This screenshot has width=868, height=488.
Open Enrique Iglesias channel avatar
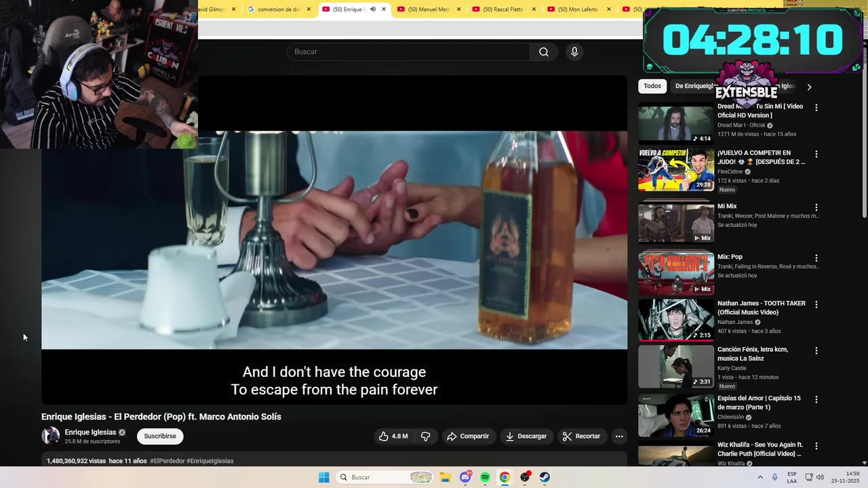coord(50,436)
